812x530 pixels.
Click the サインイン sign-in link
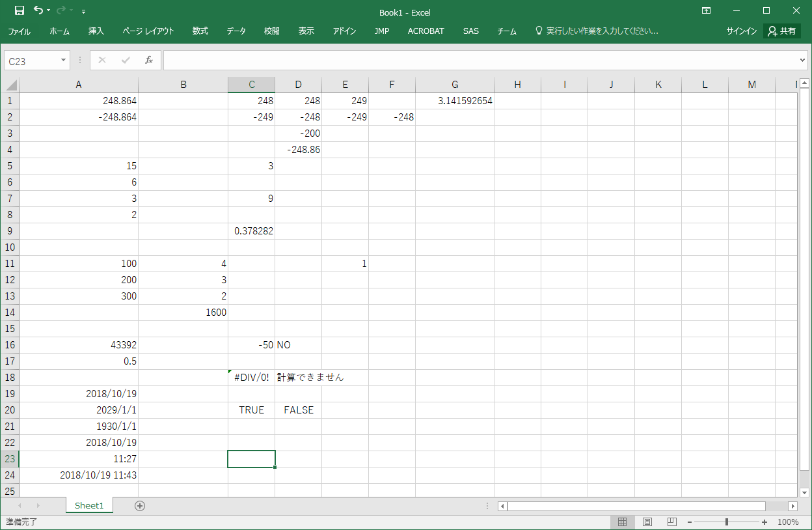[x=741, y=31]
